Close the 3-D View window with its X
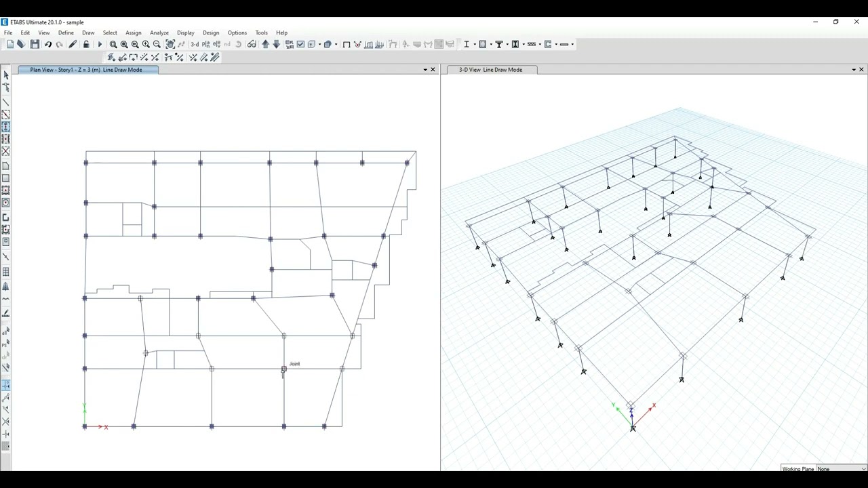 pos(862,70)
